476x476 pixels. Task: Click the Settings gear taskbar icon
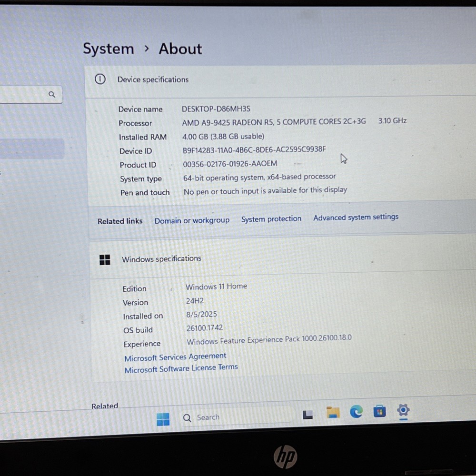coord(403,410)
